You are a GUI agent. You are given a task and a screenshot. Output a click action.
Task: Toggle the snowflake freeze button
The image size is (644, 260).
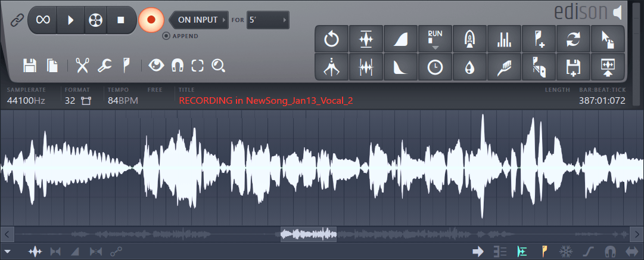click(x=566, y=252)
